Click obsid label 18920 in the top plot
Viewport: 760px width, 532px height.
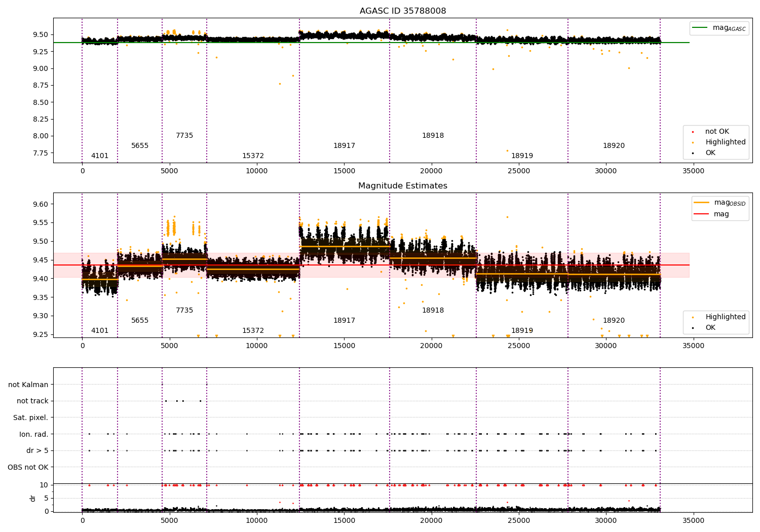click(614, 146)
